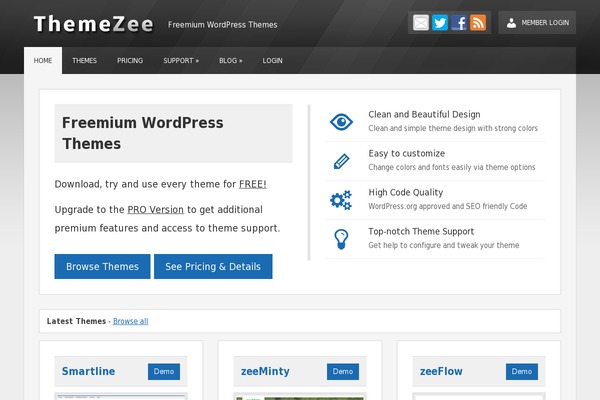Screen dimensions: 600x400
Task: Click the eye icon for Clean Design
Action: 341,122
